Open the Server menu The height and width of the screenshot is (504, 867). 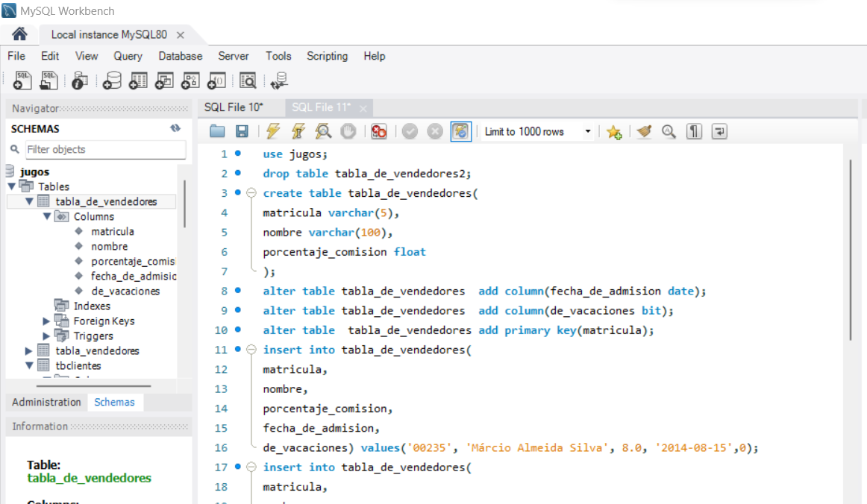(x=234, y=56)
